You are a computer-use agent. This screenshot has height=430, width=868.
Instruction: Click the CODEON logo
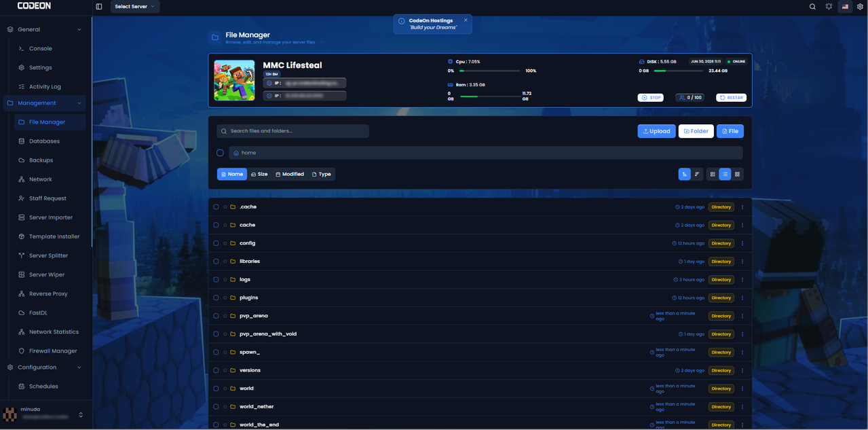(34, 5)
